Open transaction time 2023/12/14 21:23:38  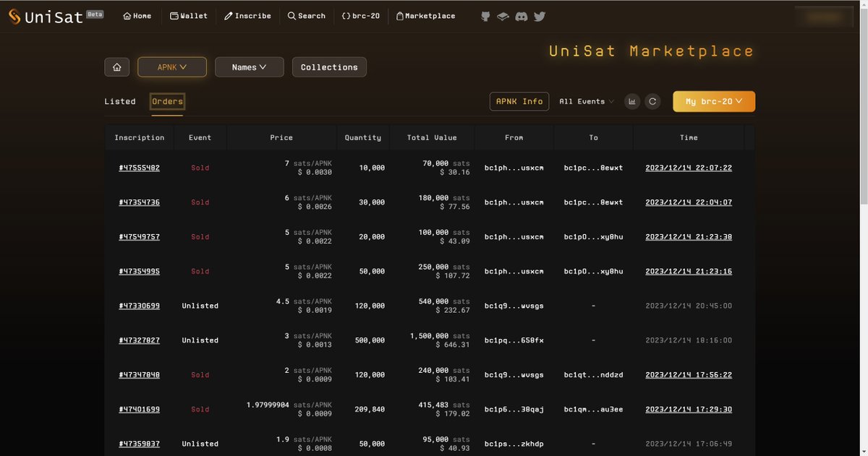coord(689,237)
